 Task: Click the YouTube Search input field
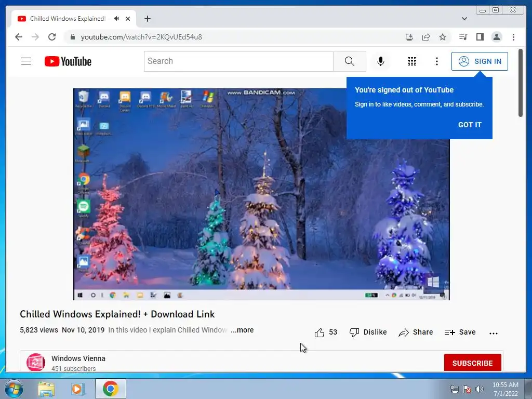238,61
